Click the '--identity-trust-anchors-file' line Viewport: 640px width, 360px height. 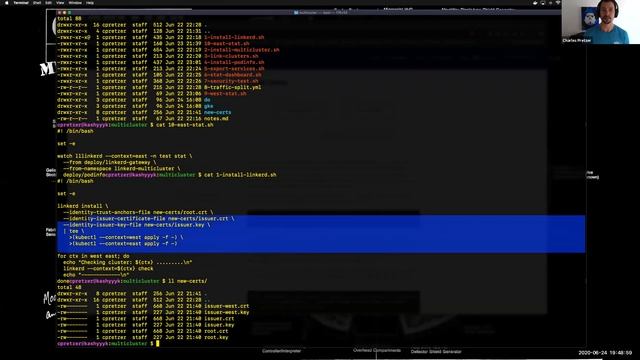(x=138, y=212)
